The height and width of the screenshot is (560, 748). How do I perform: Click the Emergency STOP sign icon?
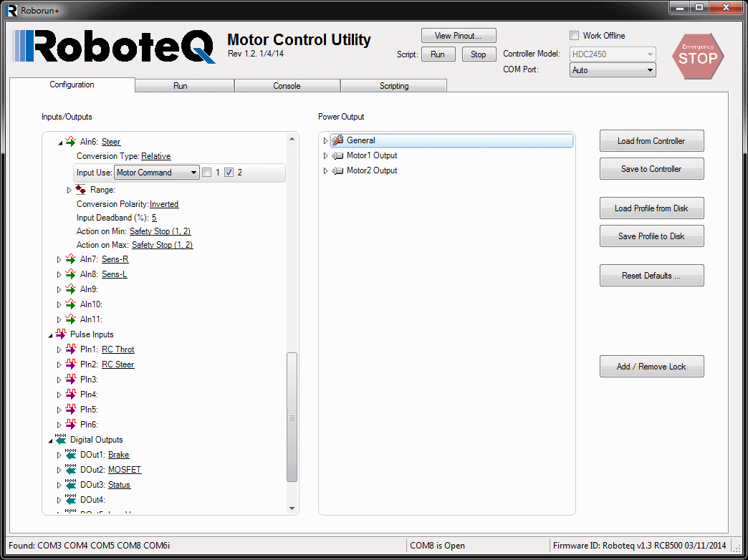pyautogui.click(x=698, y=56)
